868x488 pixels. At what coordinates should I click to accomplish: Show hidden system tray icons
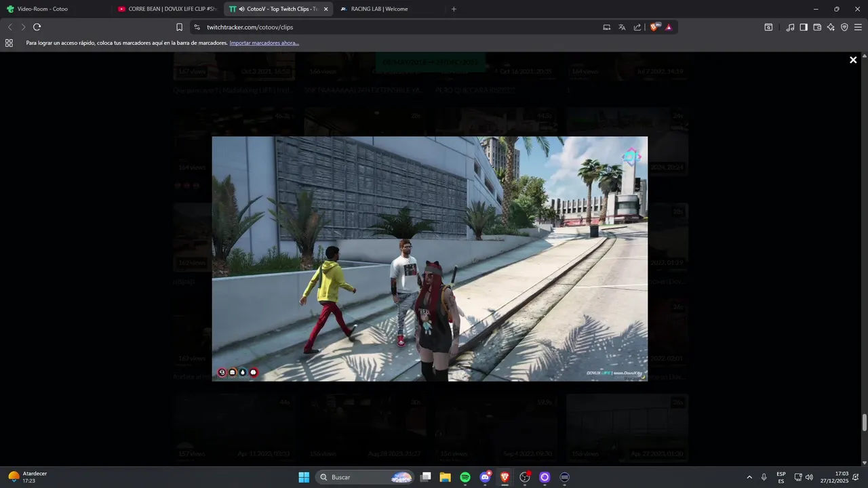pos(749,477)
